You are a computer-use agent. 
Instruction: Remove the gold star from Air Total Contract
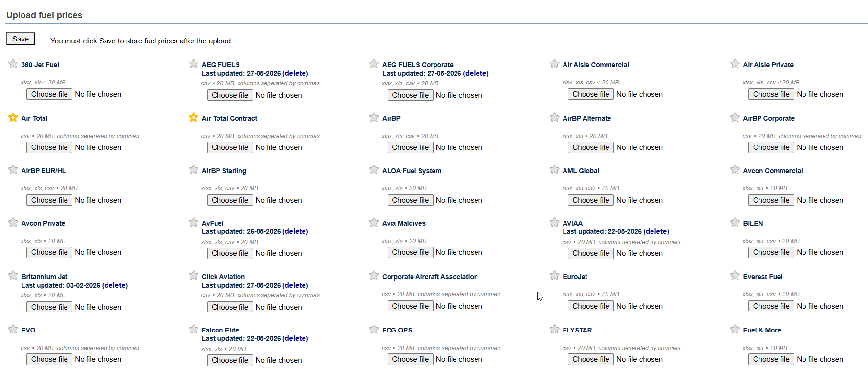194,117
